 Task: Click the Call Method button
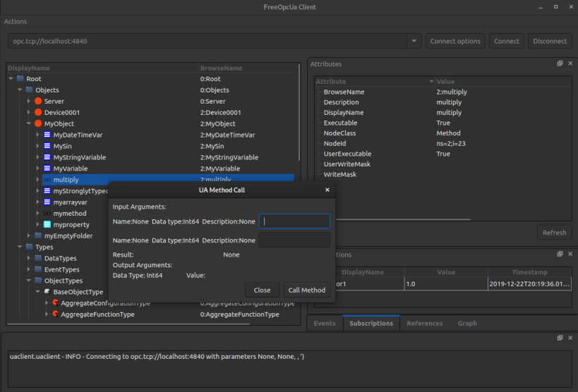[x=307, y=290]
